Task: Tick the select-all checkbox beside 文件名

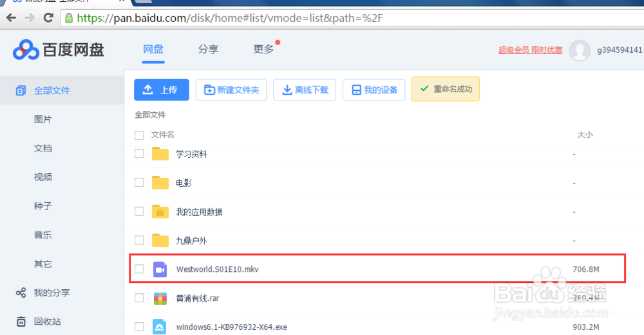Action: 139,135
